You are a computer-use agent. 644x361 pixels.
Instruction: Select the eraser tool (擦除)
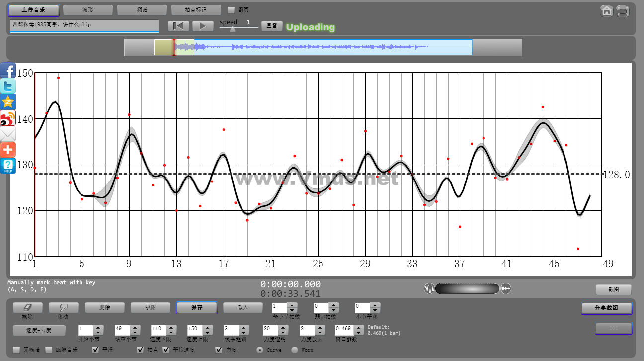(x=27, y=308)
